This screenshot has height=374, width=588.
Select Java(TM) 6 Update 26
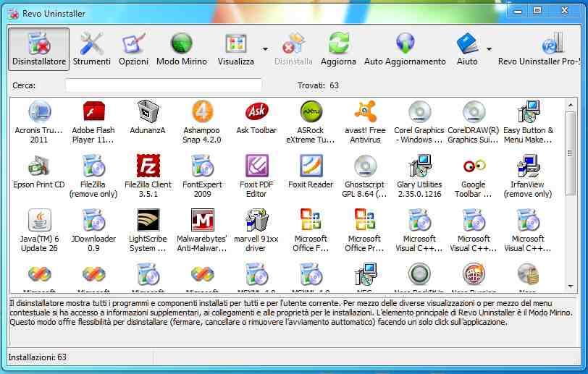point(39,231)
